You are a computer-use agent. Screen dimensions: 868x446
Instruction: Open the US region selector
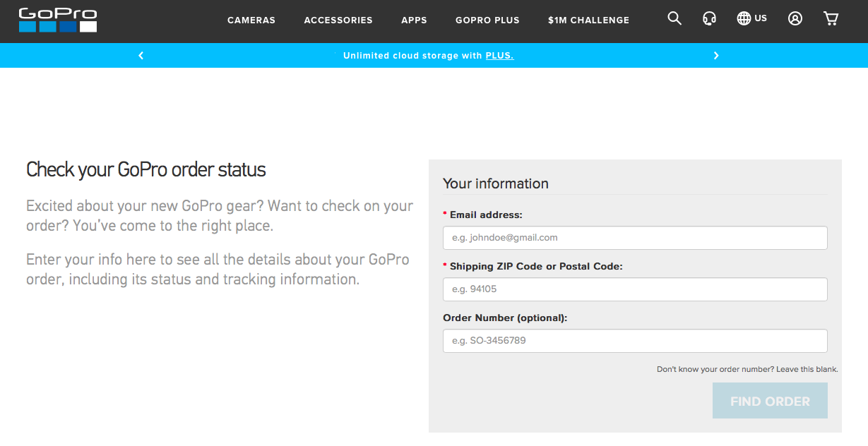coord(761,18)
